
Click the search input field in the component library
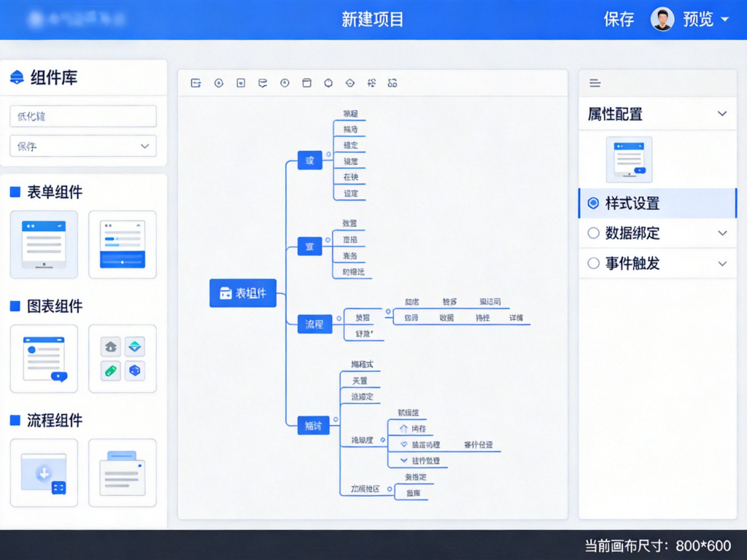coord(82,116)
